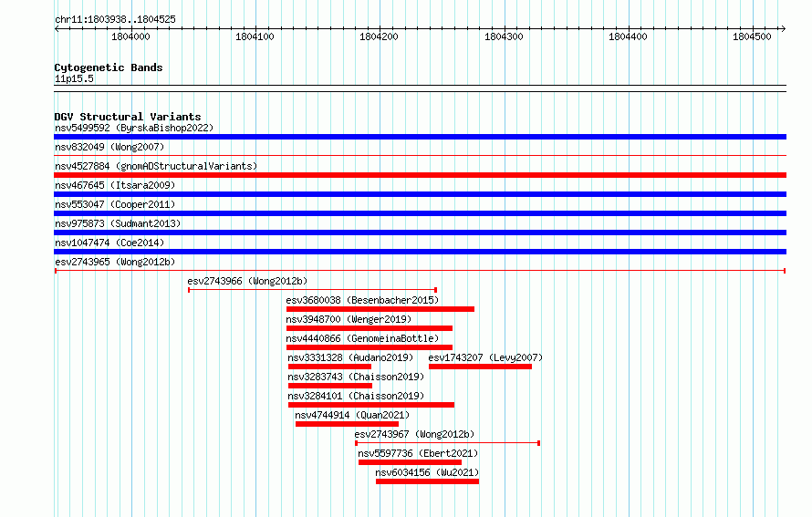Click the red bar under nsv3948700

coord(370,328)
